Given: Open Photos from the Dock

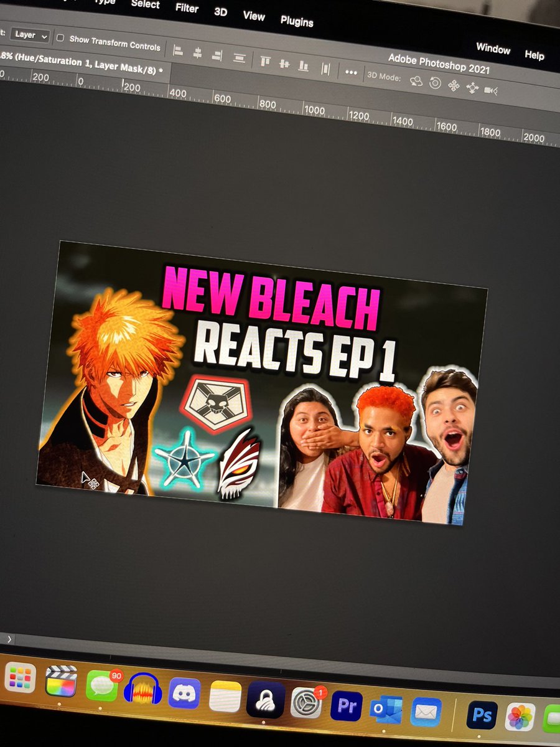Looking at the screenshot, I should [x=520, y=718].
